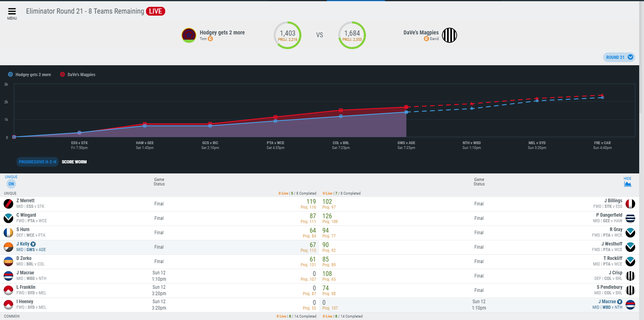Image resolution: width=644 pixels, height=320 pixels.
Task: Click the LIVE badge in the title
Action: pos(156,11)
